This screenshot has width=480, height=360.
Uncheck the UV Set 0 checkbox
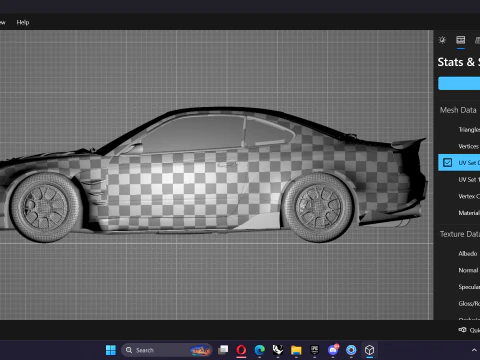447,163
